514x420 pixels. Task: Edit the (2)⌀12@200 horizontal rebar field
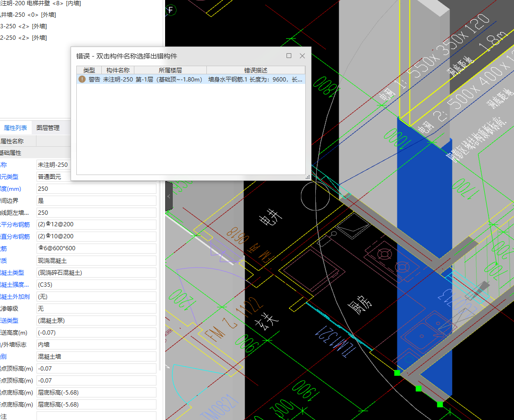(96, 224)
